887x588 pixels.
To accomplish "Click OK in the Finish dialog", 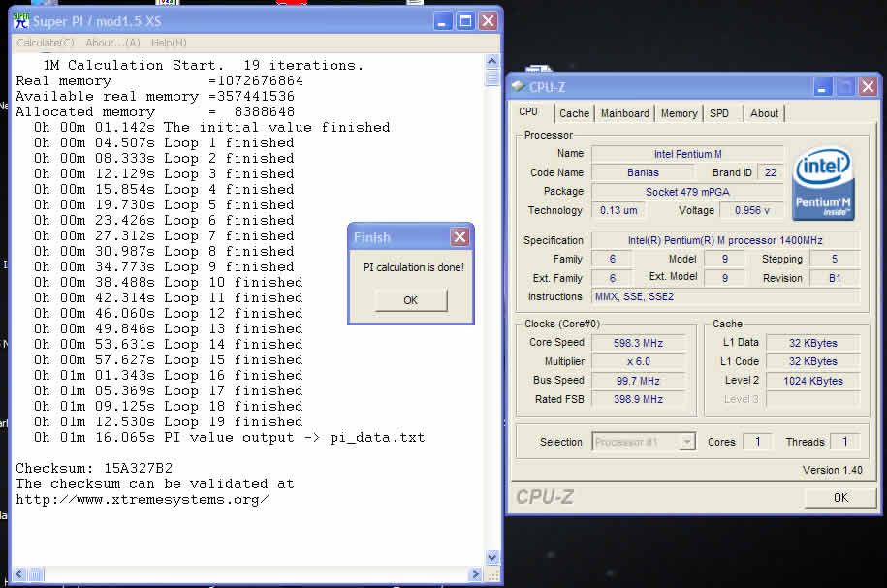I will pyautogui.click(x=411, y=300).
